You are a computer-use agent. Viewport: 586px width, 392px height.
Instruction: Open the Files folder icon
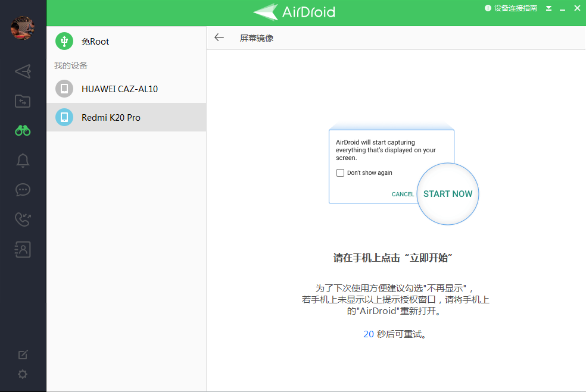pyautogui.click(x=23, y=101)
